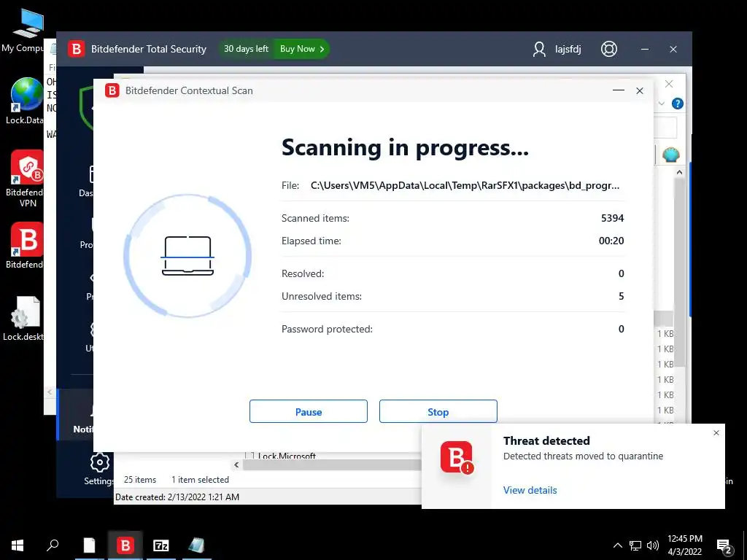Click the Explorer vertical scrollbar thumb

click(x=679, y=273)
